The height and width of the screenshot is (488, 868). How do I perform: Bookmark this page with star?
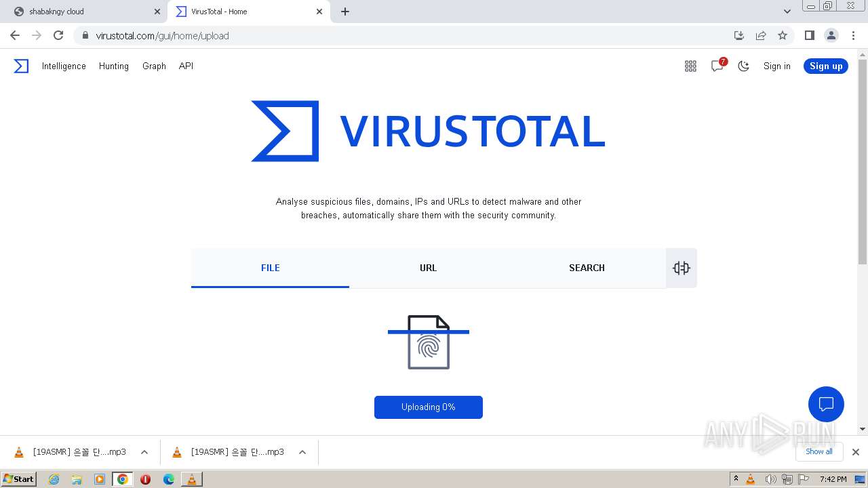783,35
